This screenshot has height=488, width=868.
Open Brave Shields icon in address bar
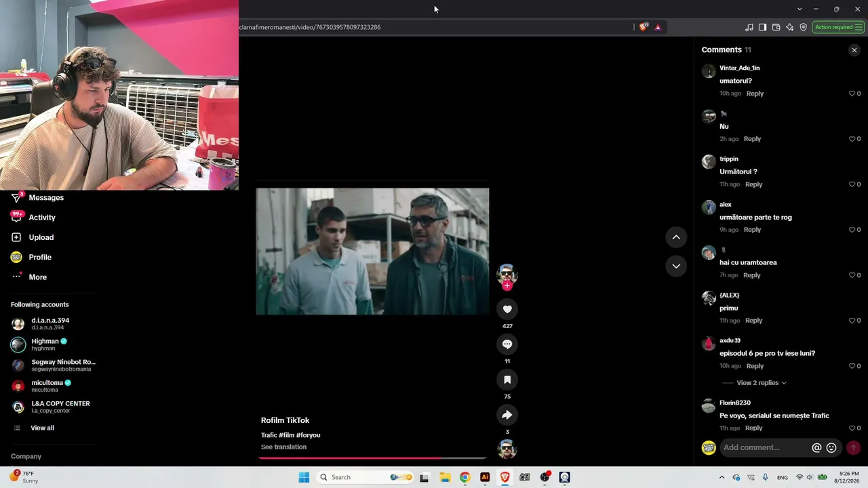click(x=643, y=27)
